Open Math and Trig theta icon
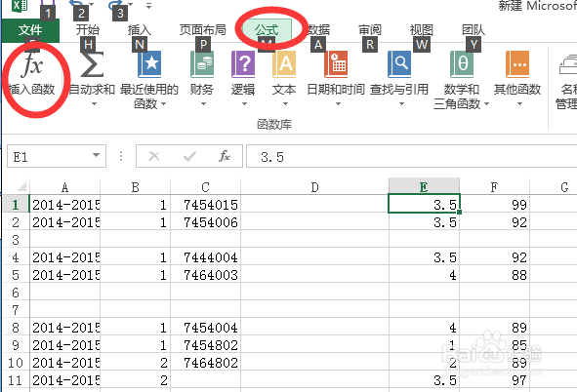 click(x=462, y=64)
